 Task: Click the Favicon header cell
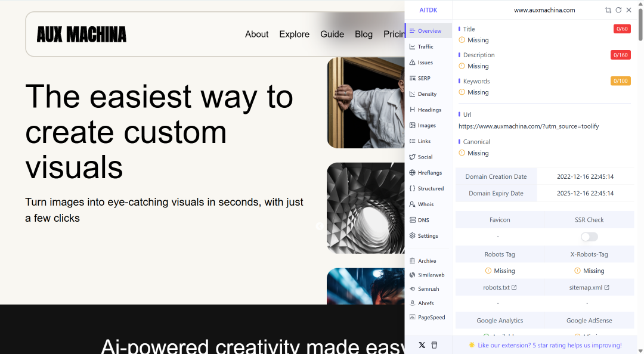500,220
